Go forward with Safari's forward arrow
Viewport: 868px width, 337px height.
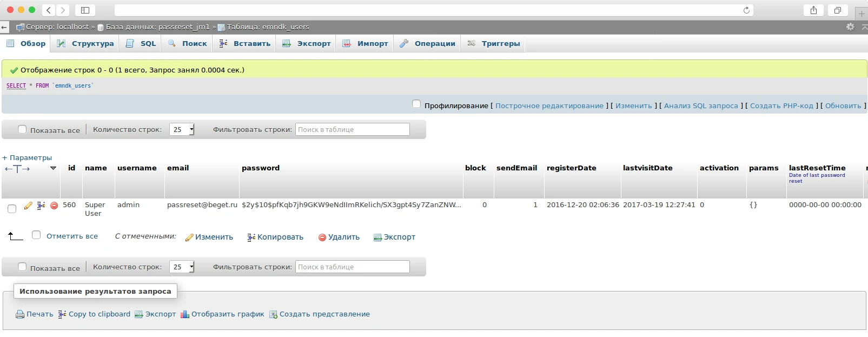(63, 10)
